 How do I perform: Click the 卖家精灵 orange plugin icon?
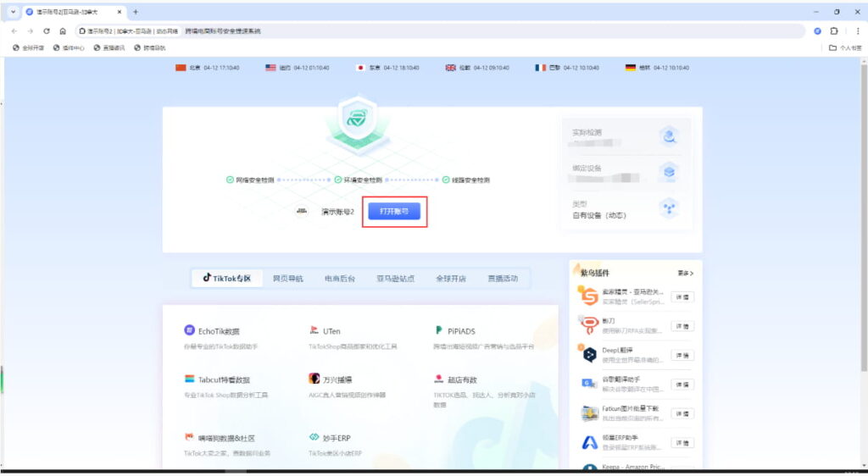(x=589, y=296)
